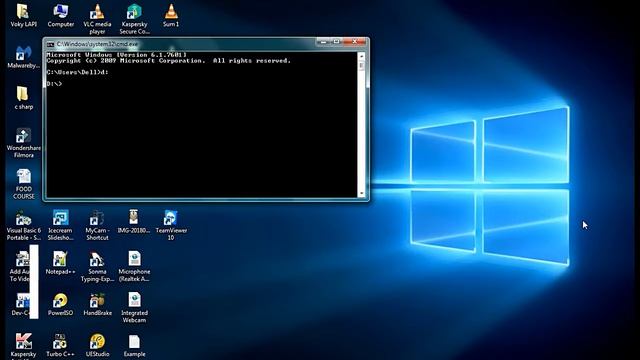
Task: Open the Notepad++ shortcut
Action: coord(60,263)
